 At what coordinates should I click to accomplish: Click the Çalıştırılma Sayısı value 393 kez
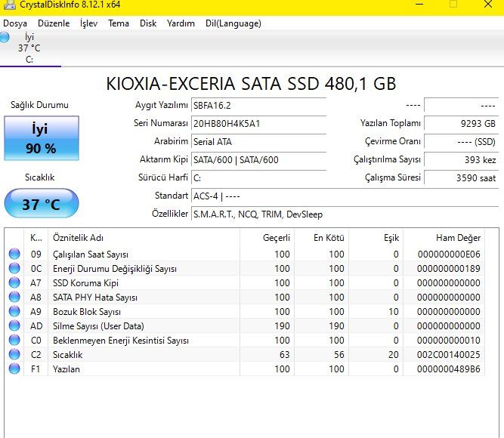[461, 159]
